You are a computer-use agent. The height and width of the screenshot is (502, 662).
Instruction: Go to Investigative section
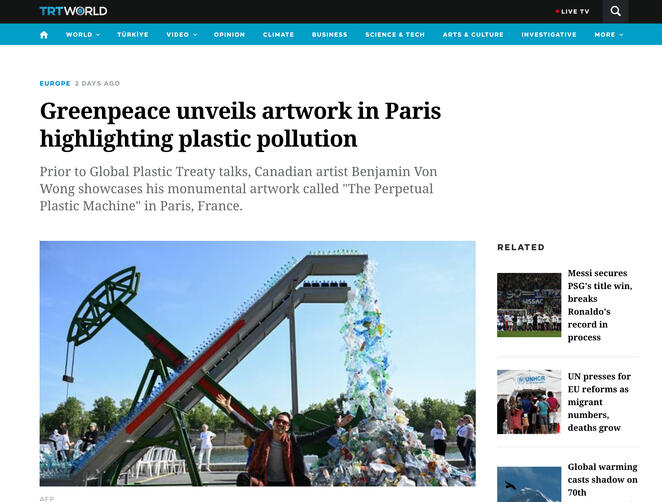pos(549,35)
